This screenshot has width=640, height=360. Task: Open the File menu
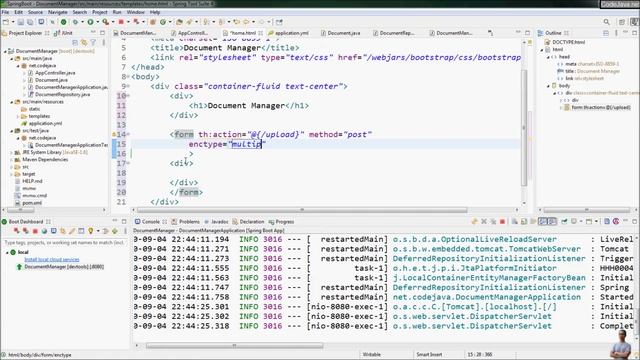(5, 12)
